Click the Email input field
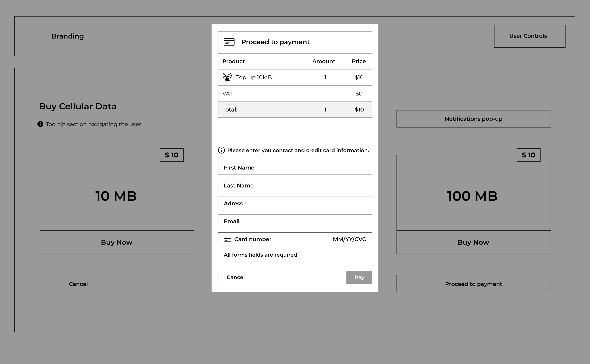 (x=295, y=221)
